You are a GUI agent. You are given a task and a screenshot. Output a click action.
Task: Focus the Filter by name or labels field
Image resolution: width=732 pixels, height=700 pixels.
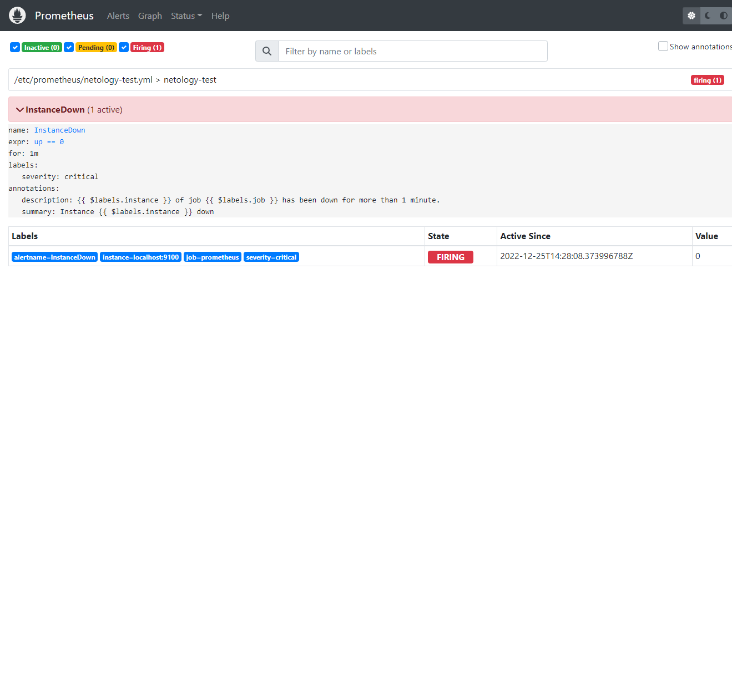[412, 51]
